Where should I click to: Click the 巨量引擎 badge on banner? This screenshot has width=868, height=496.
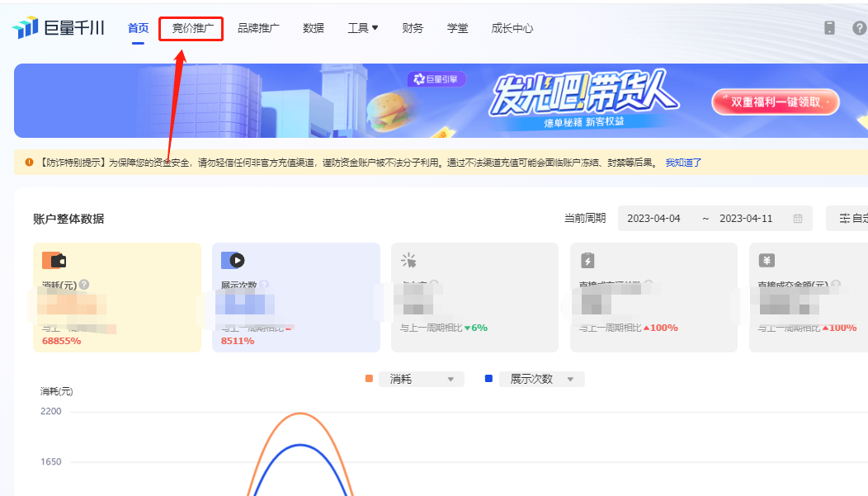(x=436, y=79)
